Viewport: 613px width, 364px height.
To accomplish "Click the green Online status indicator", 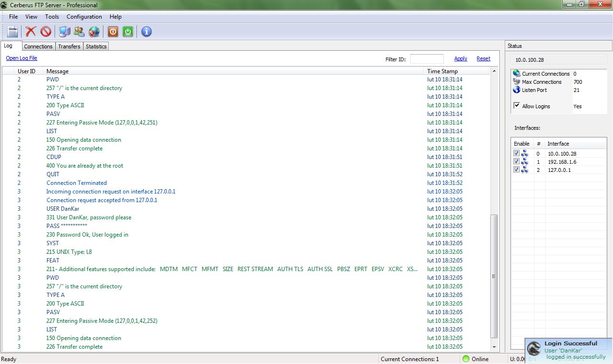I will point(465,359).
